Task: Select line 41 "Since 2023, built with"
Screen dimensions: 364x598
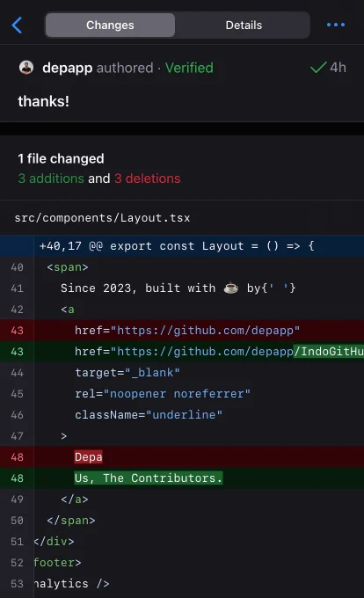Action: (x=182, y=288)
